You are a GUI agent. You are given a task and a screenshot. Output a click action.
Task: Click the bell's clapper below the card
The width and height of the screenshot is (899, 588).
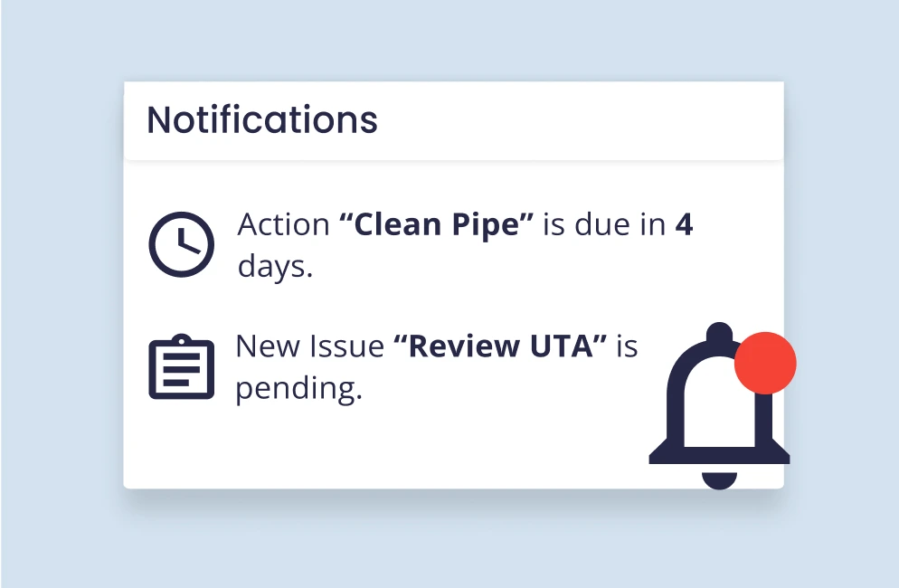[x=720, y=480]
